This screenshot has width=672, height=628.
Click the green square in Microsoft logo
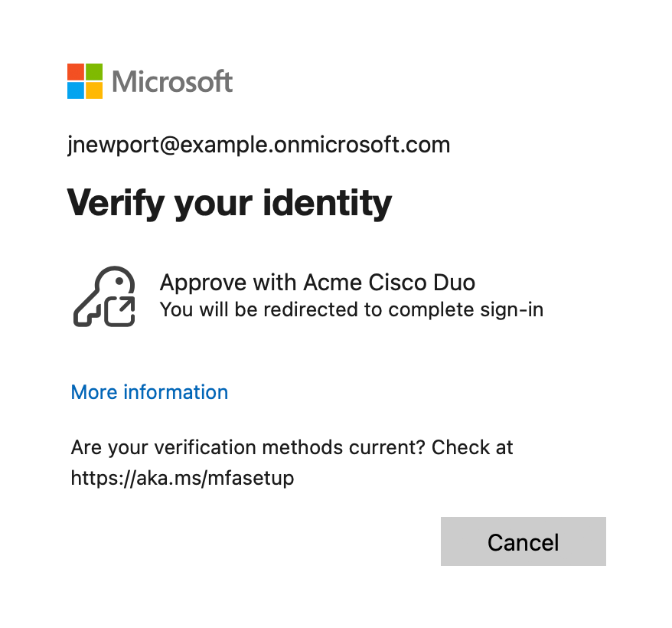coord(94,73)
